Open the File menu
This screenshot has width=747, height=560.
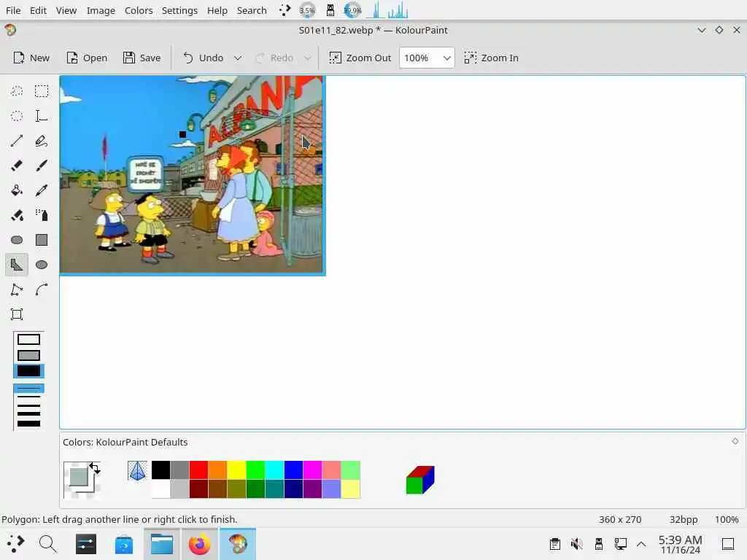point(13,10)
